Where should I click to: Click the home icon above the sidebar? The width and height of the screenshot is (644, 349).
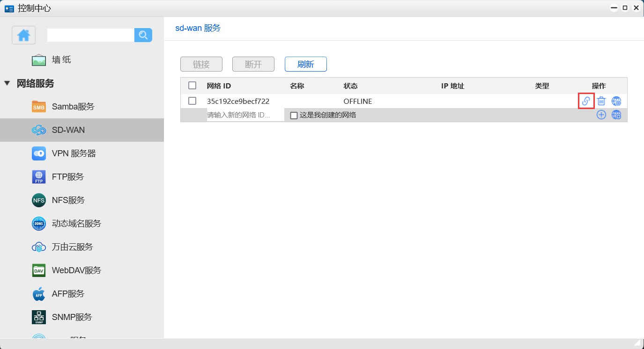click(x=23, y=35)
